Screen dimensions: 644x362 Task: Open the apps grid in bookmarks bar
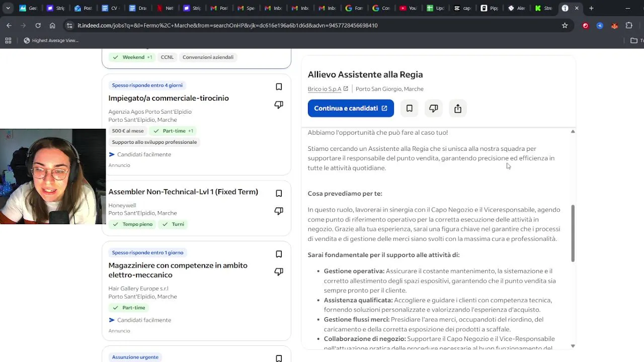(x=8, y=41)
